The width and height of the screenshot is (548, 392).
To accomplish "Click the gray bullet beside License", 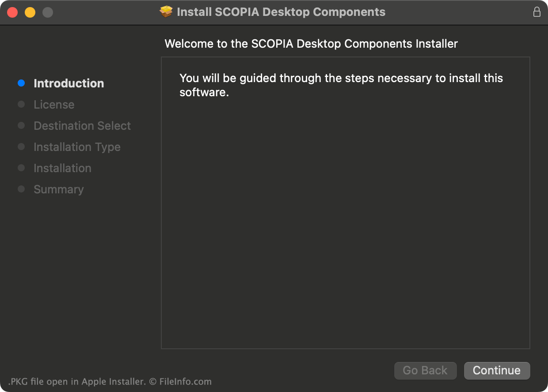I will (21, 104).
